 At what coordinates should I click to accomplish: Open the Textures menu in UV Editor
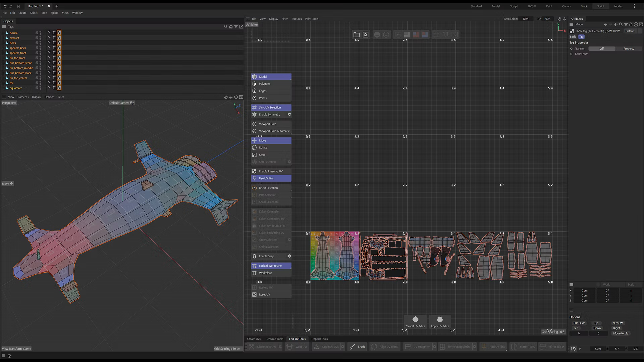[297, 19]
